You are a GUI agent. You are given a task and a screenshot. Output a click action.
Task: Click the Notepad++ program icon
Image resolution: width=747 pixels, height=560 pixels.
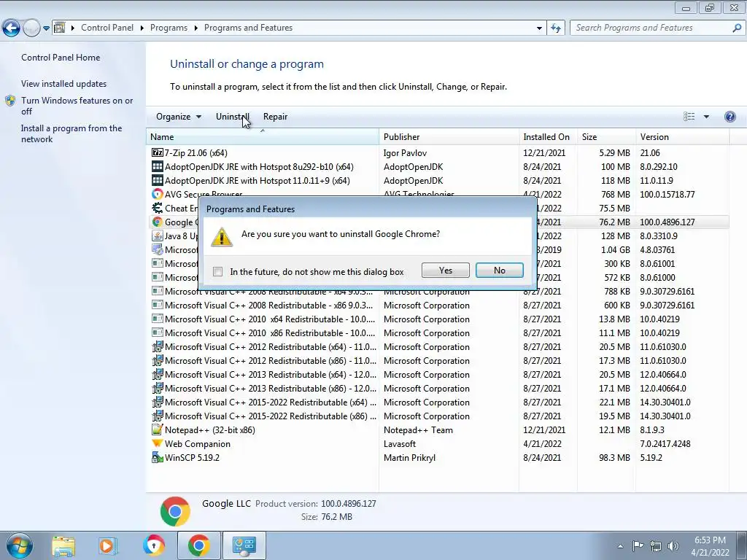[x=158, y=429]
